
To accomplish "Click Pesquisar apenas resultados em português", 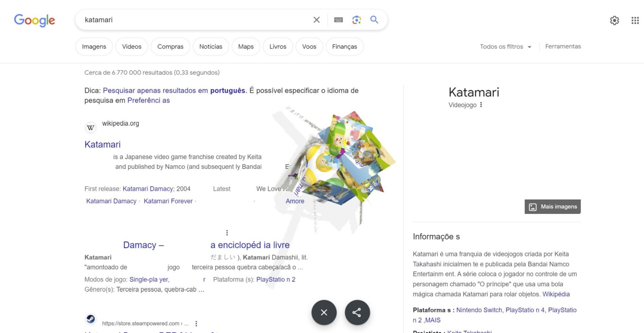I will (x=174, y=90).
